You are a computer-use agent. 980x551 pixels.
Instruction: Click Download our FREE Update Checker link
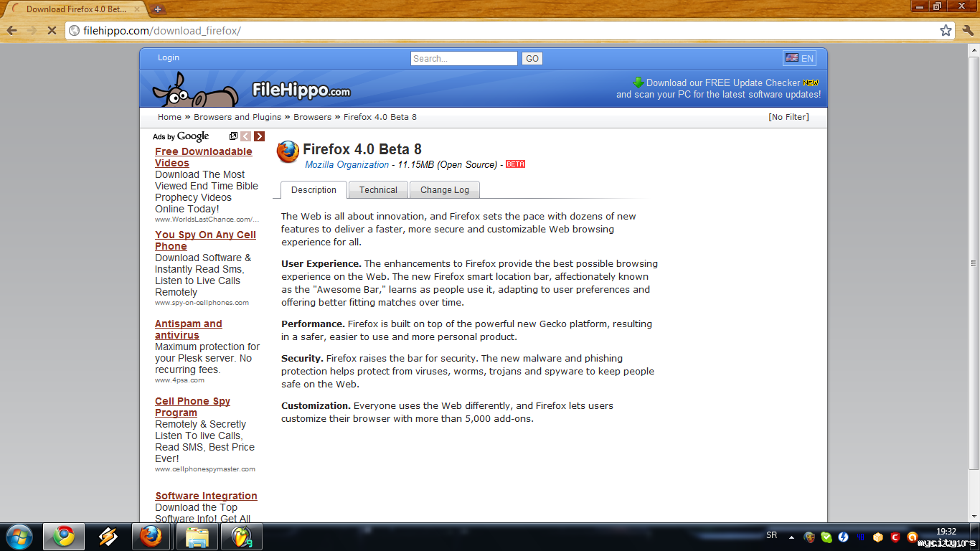[x=723, y=83]
